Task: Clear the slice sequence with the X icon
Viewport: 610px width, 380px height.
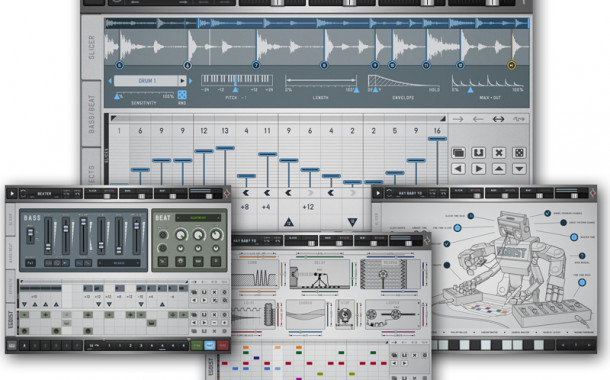Action: tap(499, 153)
